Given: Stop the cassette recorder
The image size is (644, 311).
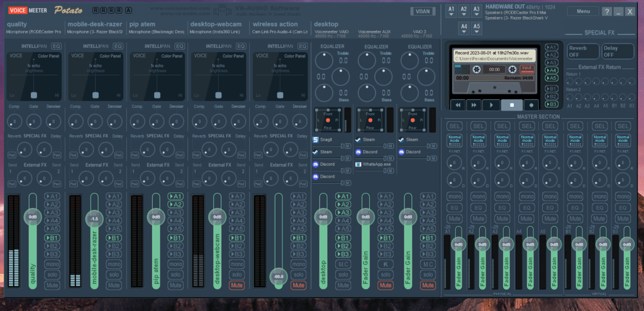Looking at the screenshot, I should point(512,105).
